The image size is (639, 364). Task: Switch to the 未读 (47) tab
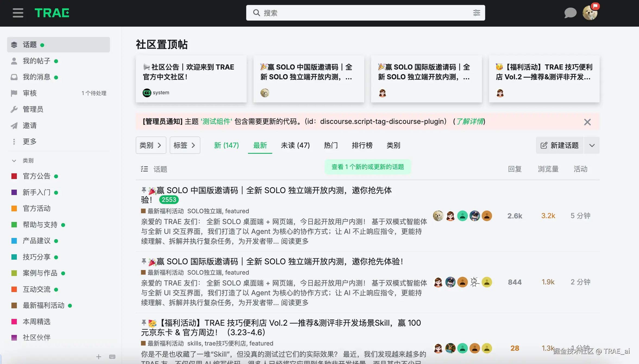pos(295,145)
